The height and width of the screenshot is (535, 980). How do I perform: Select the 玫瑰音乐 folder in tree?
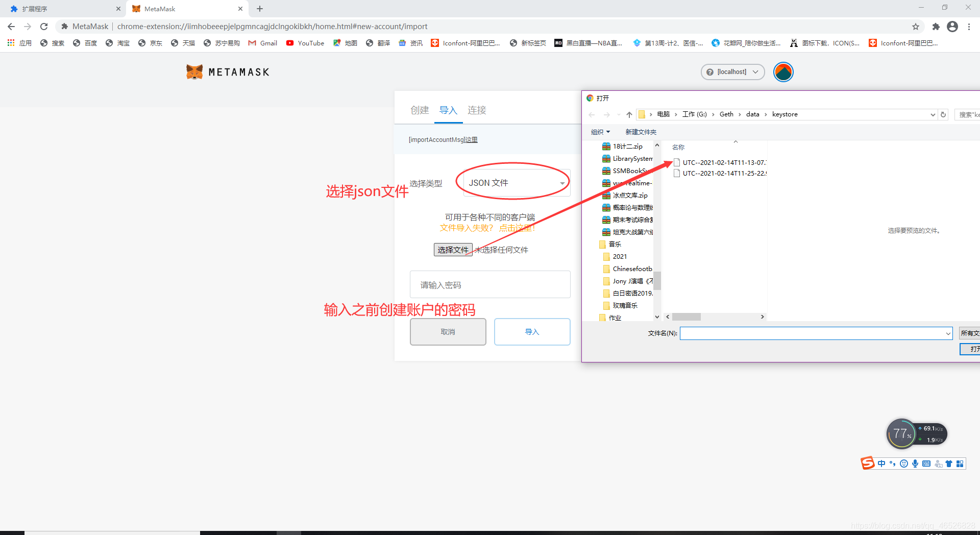620,306
